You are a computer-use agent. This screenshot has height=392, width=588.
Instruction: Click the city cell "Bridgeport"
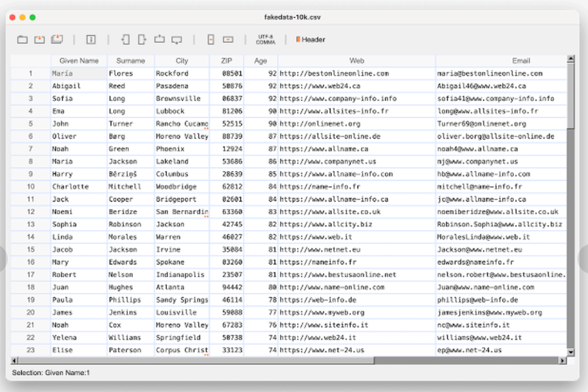(182, 199)
